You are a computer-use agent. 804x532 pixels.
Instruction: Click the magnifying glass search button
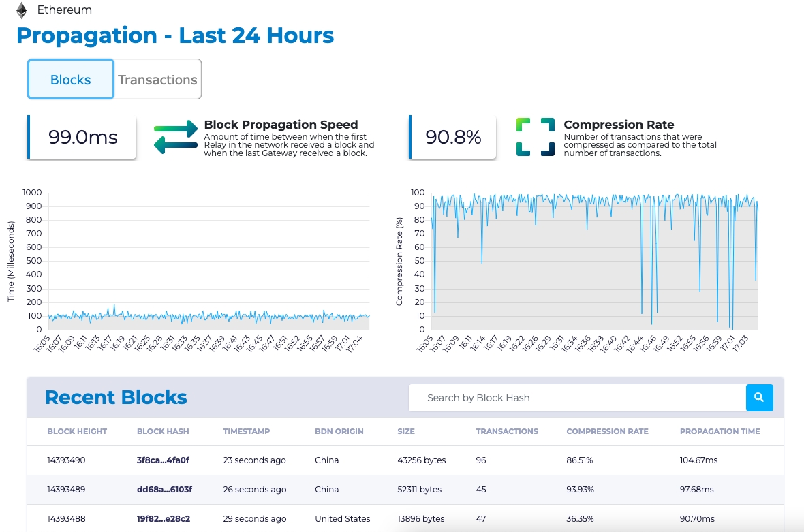tap(759, 397)
